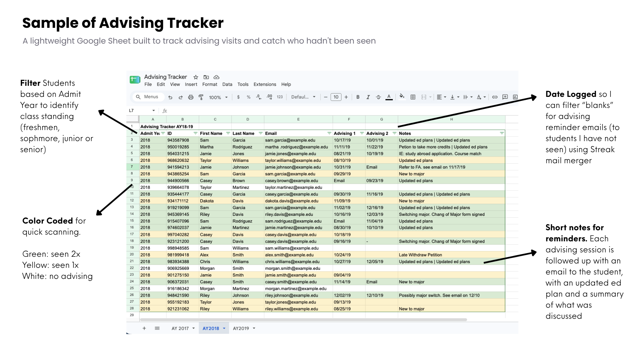Apply currency format with the dollar icon

238,97
